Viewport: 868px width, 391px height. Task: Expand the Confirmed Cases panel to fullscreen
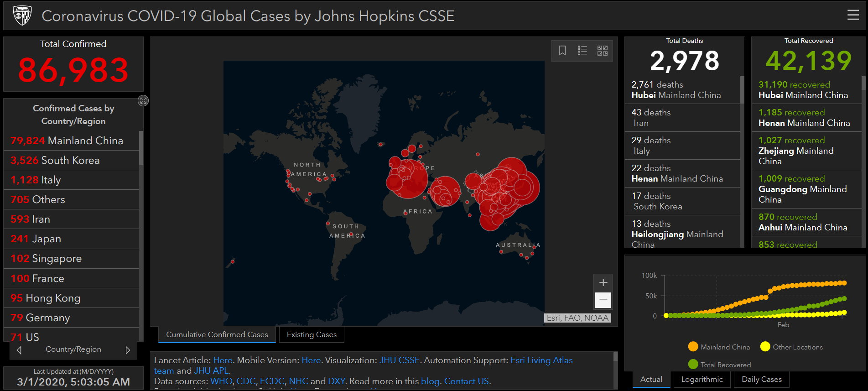(x=143, y=101)
